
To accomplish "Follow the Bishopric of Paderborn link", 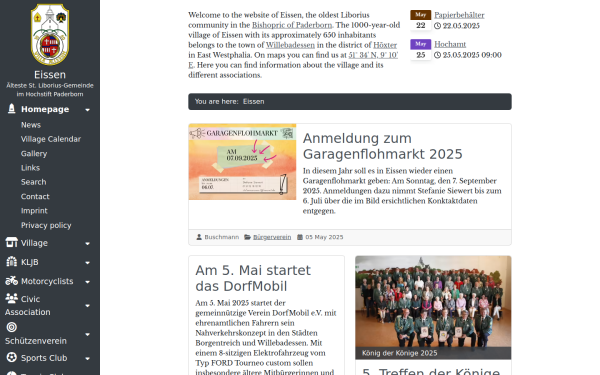I will point(292,25).
